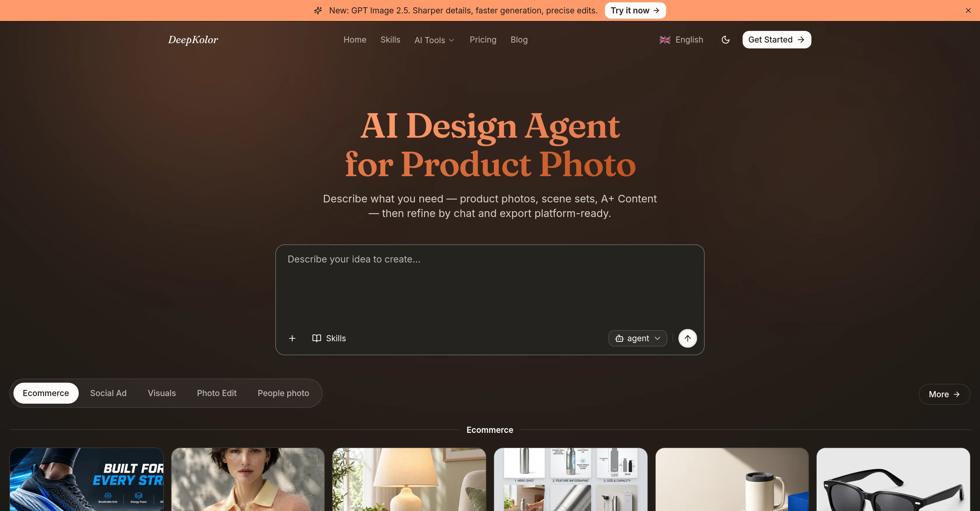This screenshot has width=980, height=511.
Task: Select the Ecommerce category tab
Action: tap(46, 393)
